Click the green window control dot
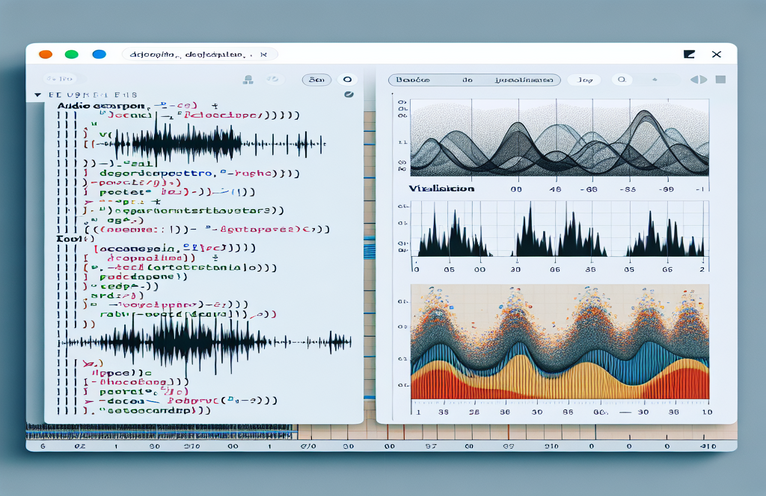 [71, 54]
